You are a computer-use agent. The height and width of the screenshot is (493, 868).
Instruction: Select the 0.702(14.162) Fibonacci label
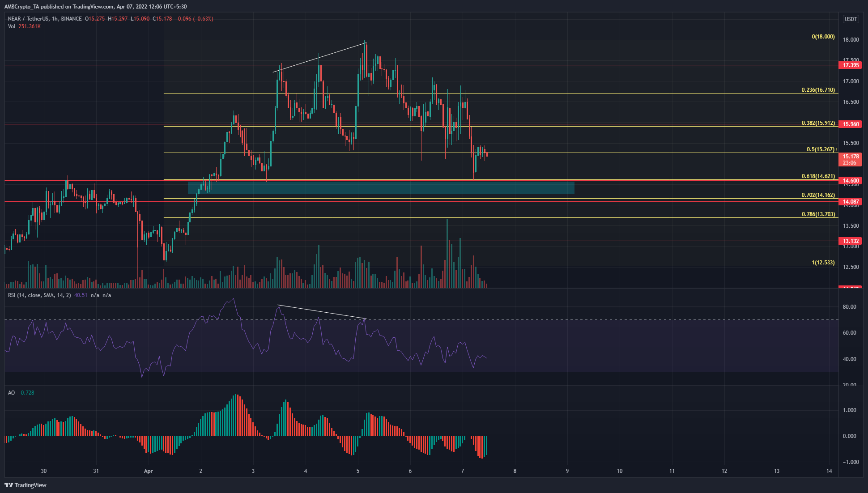818,195
